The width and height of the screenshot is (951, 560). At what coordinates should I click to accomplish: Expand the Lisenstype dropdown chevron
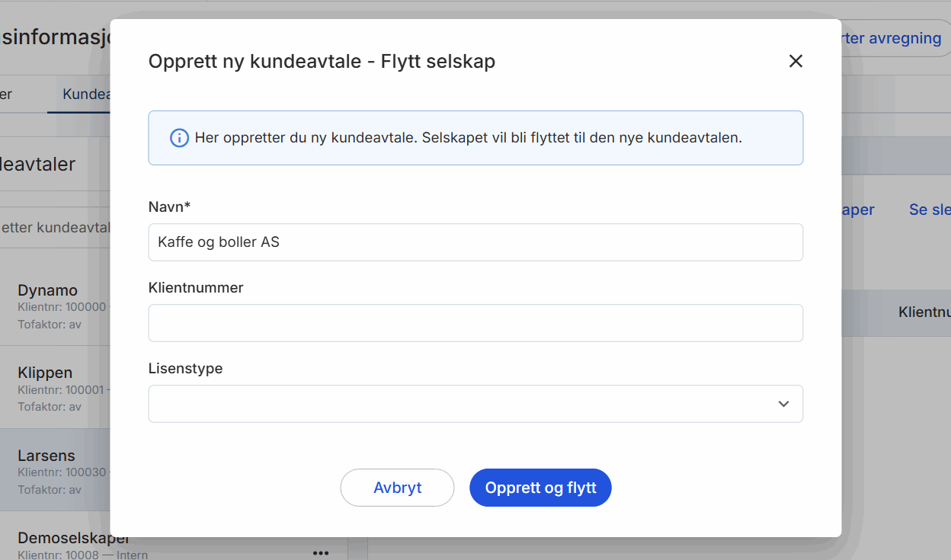coord(783,404)
